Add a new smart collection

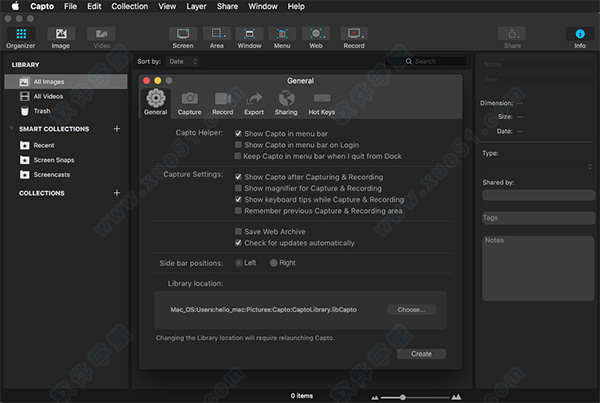pyautogui.click(x=117, y=129)
